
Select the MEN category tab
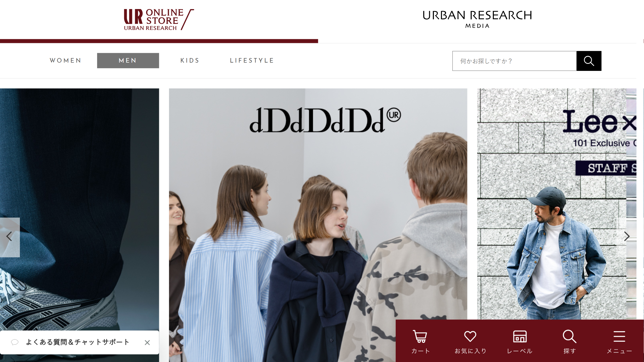[x=128, y=61]
